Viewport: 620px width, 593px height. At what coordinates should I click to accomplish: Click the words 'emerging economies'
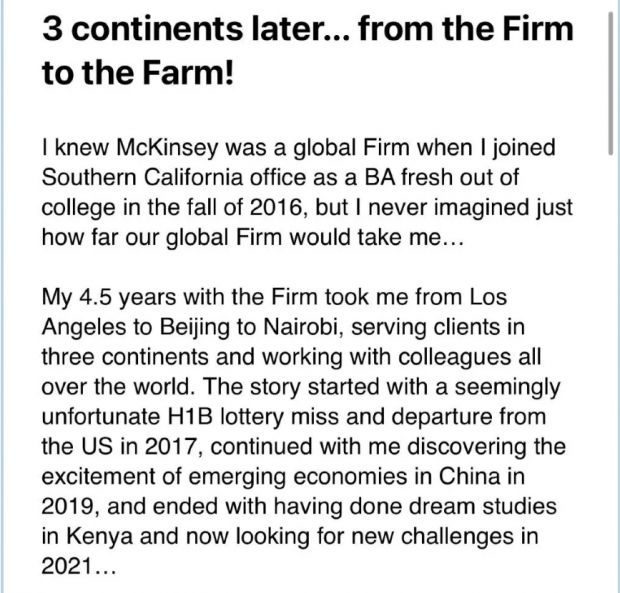tap(297, 477)
